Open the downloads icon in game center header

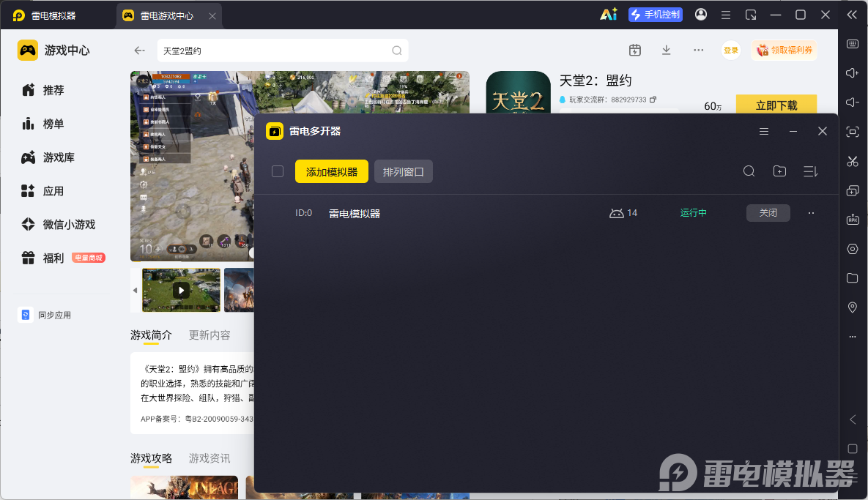tap(667, 50)
